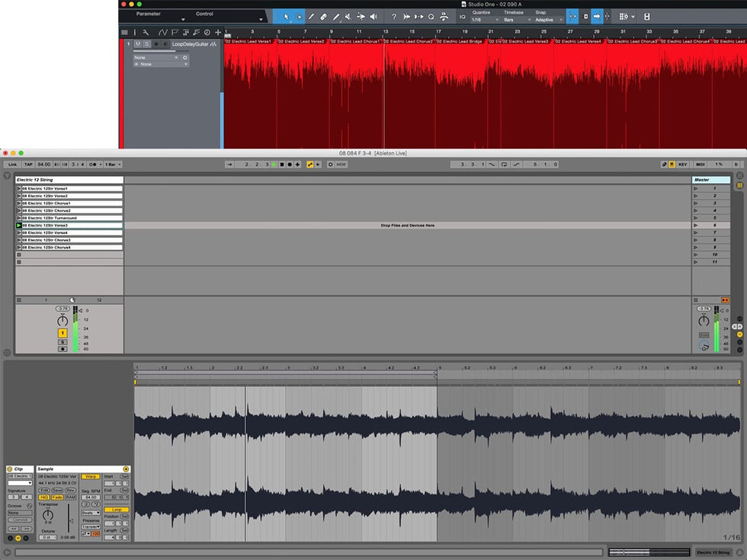The width and height of the screenshot is (747, 560).
Task: Click the Ableton record button in transport
Action: [x=290, y=164]
